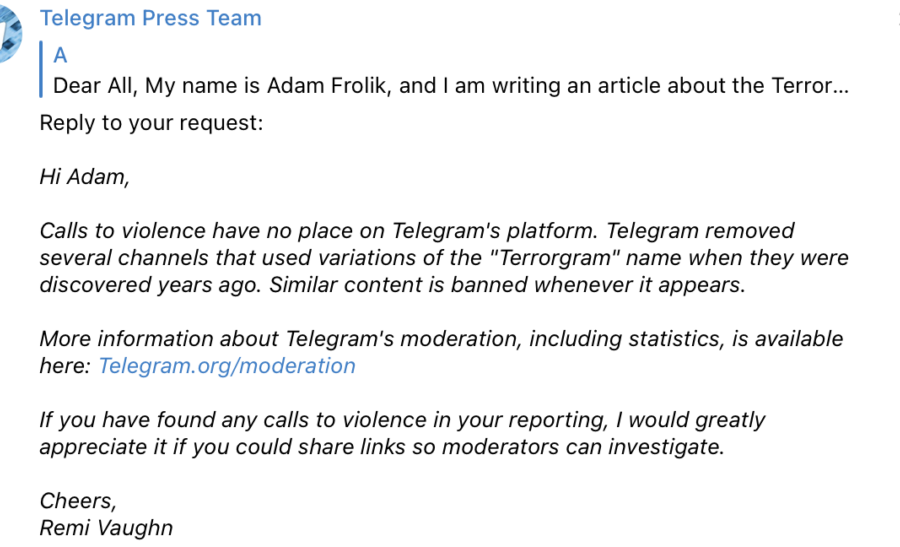The width and height of the screenshot is (900, 547).
Task: Jump to quoted message from sender A
Action: coord(60,56)
